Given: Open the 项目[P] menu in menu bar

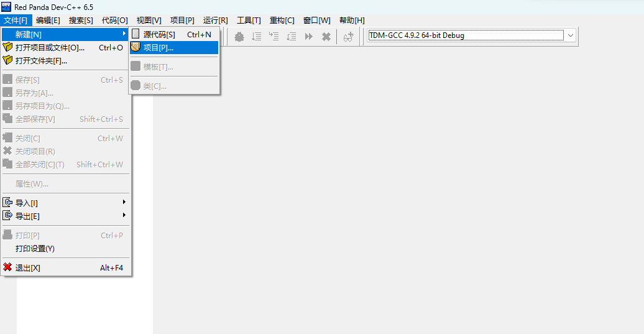Looking at the screenshot, I should [x=182, y=20].
